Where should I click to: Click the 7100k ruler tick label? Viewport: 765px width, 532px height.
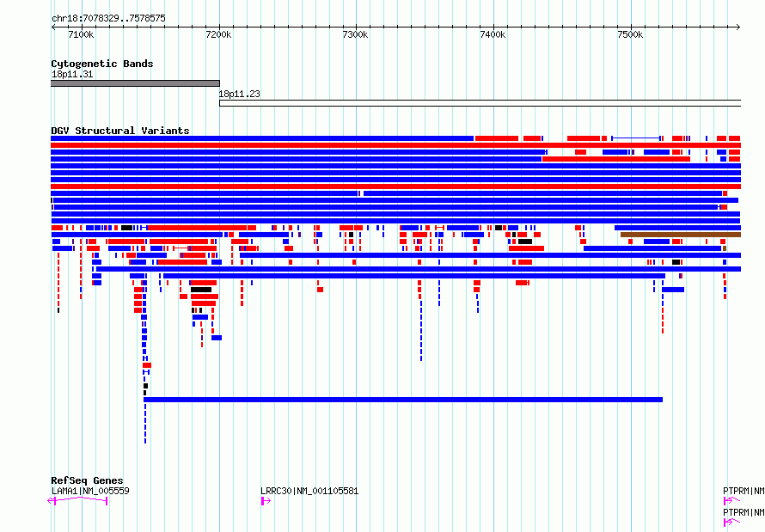[x=81, y=34]
